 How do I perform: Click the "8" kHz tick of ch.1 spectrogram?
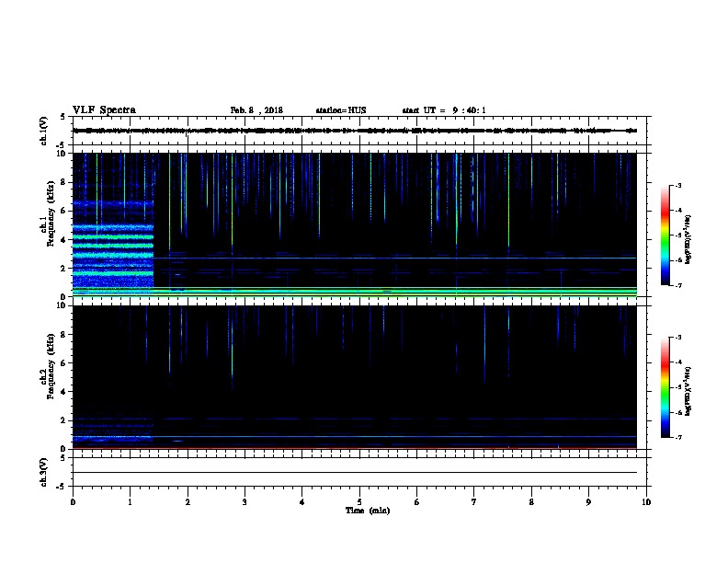click(x=63, y=182)
